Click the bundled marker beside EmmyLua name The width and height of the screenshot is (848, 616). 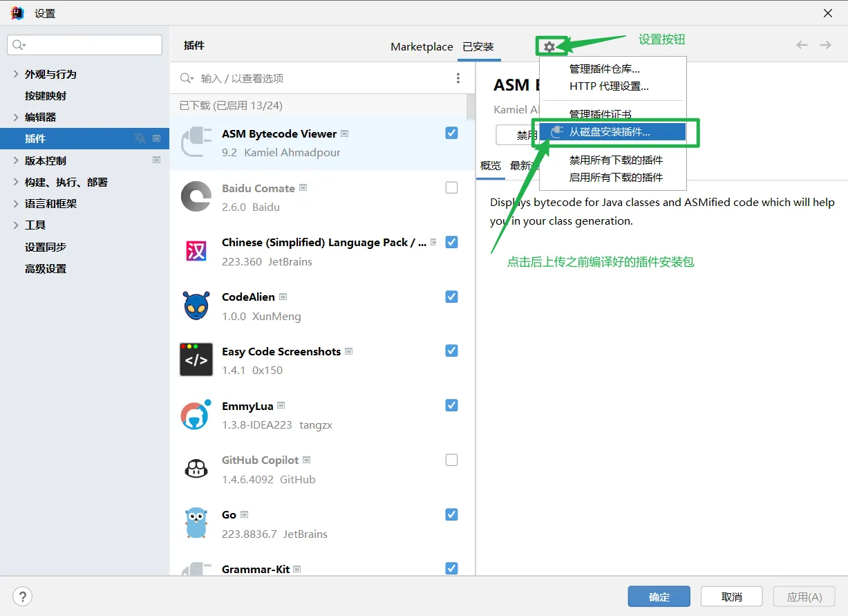pos(281,406)
